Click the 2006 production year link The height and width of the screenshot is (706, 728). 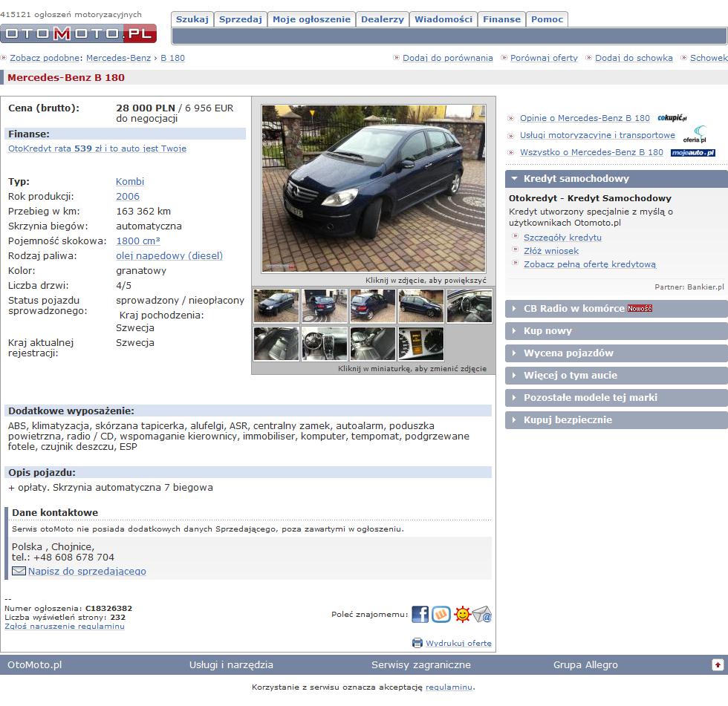pyautogui.click(x=128, y=196)
